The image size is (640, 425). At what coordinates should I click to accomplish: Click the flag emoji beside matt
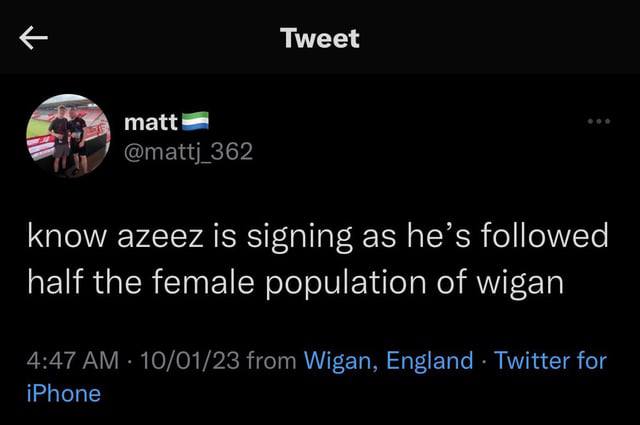[194, 122]
